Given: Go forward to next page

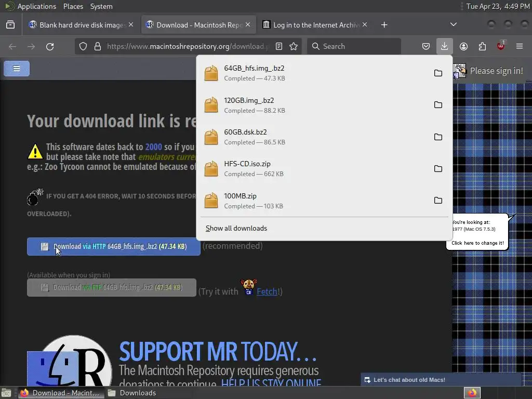Looking at the screenshot, I should pos(31,46).
